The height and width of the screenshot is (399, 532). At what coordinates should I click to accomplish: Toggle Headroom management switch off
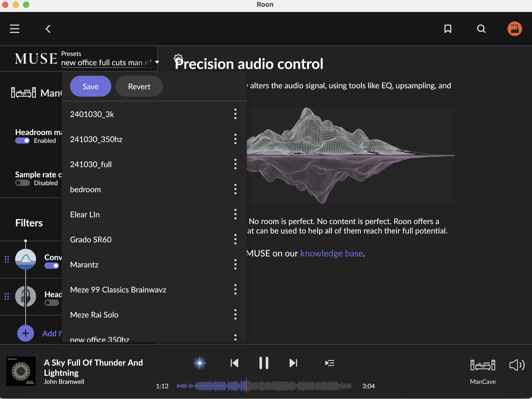tap(22, 141)
